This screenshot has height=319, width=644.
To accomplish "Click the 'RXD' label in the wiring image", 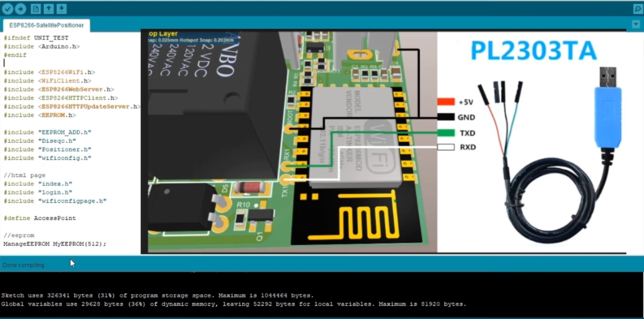I will pos(467,147).
